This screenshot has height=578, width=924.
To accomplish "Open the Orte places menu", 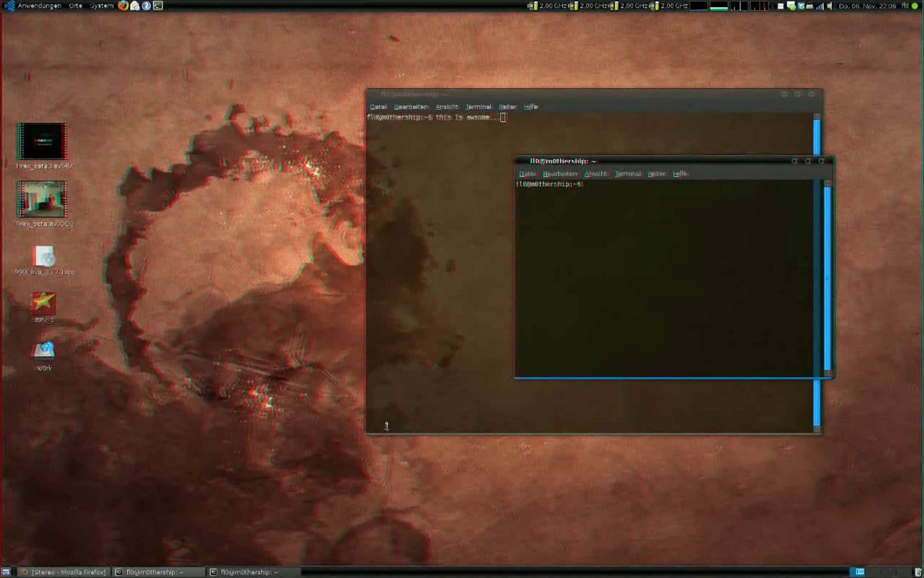I will 75,6.
